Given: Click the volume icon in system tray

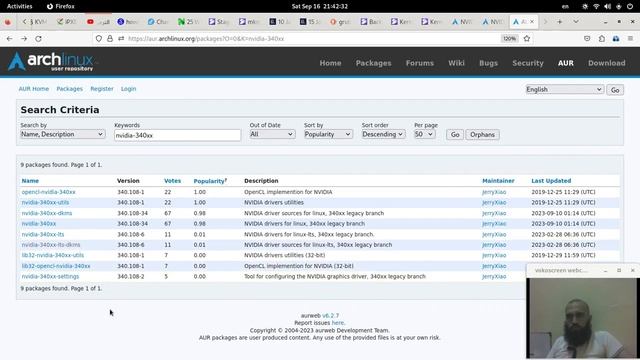Looking at the screenshot, I should coord(607,6).
